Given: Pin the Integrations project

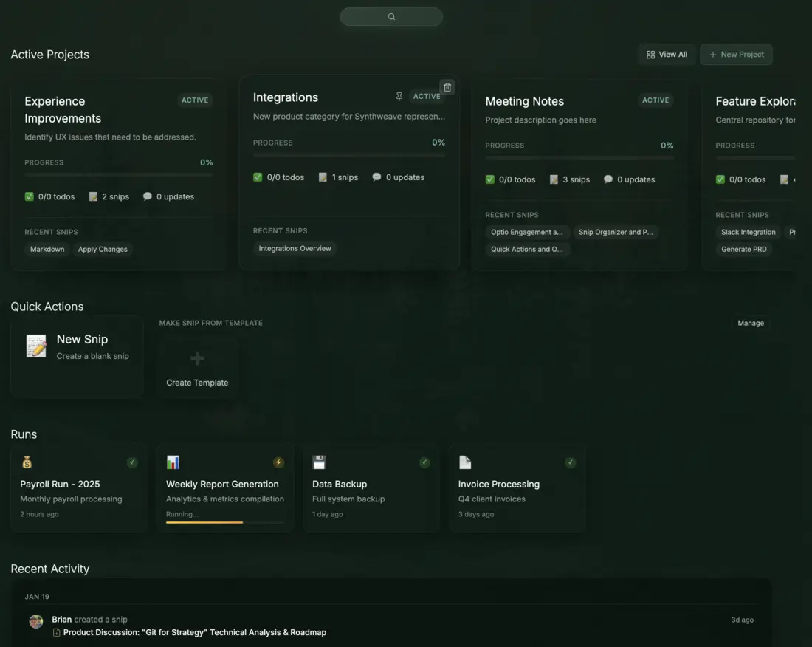Looking at the screenshot, I should point(399,96).
